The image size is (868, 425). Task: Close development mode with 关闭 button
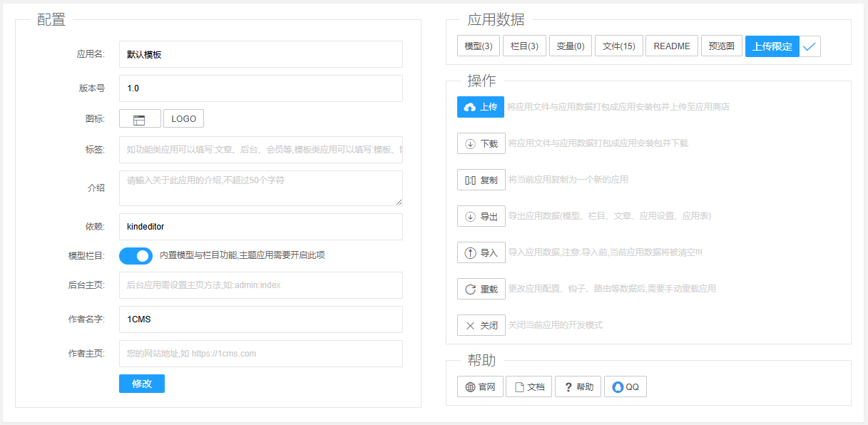(481, 325)
